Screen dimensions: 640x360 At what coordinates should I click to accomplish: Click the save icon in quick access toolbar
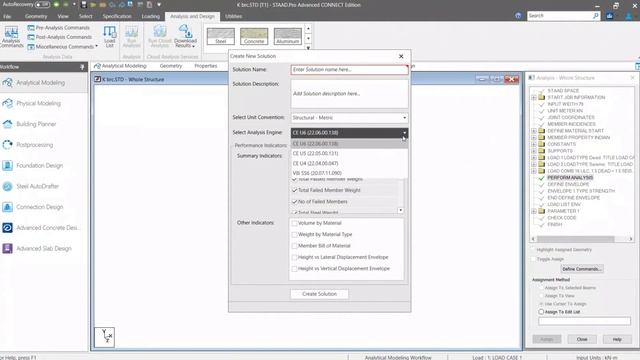coord(84,5)
